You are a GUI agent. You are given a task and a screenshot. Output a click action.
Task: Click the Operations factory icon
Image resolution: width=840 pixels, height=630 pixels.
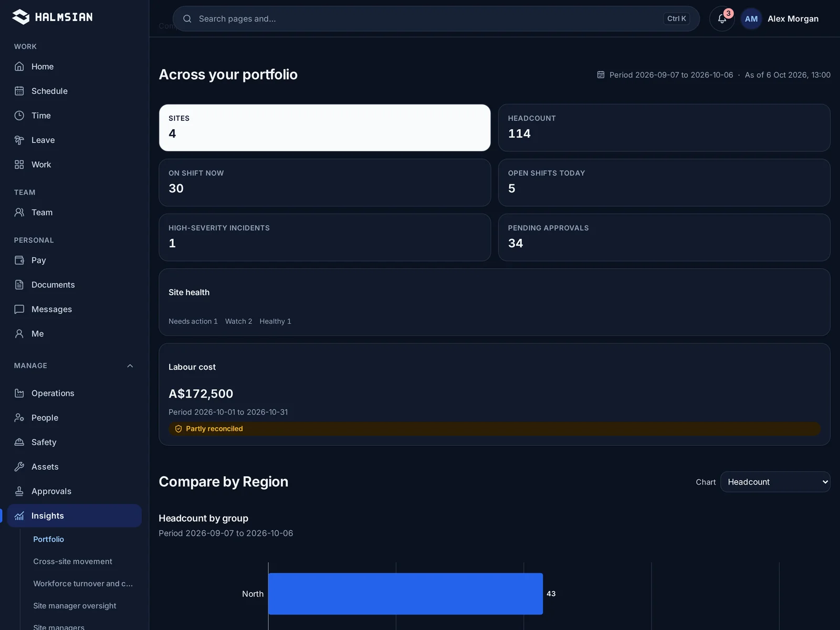(x=19, y=393)
